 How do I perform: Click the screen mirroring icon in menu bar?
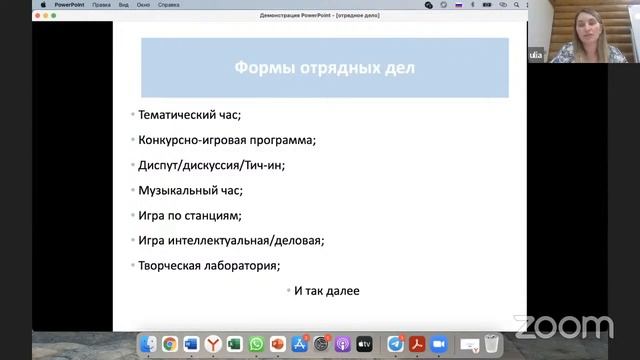click(503, 5)
